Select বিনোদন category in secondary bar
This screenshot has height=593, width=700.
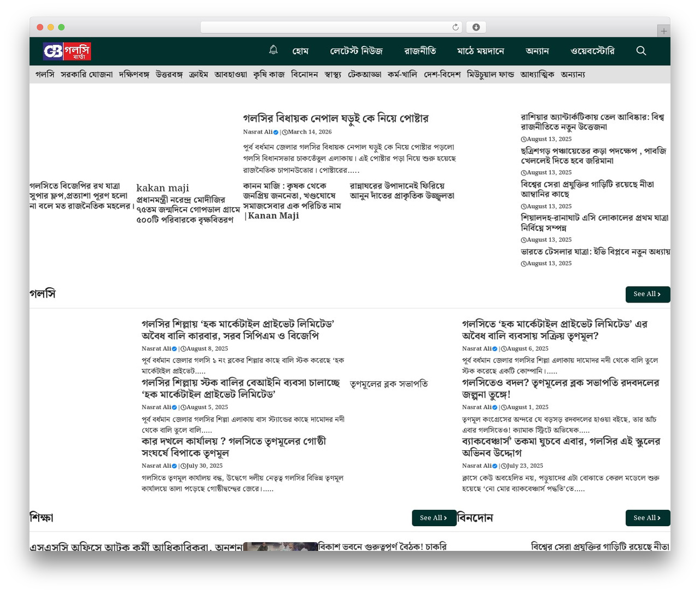pos(305,74)
